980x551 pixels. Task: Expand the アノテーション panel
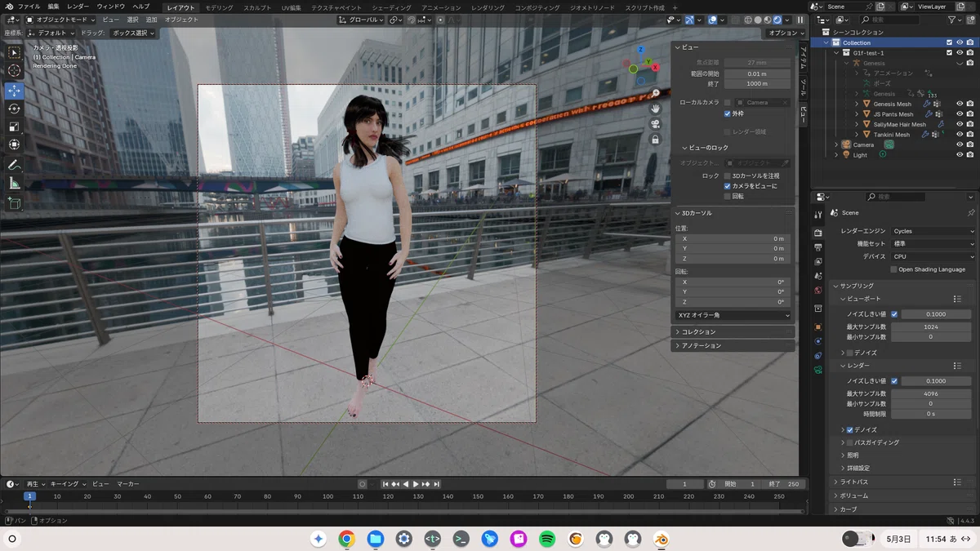coord(733,346)
